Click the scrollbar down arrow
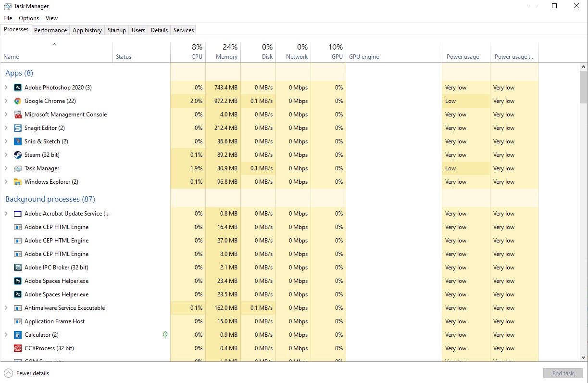Image resolution: width=588 pixels, height=383 pixels. pyautogui.click(x=584, y=357)
